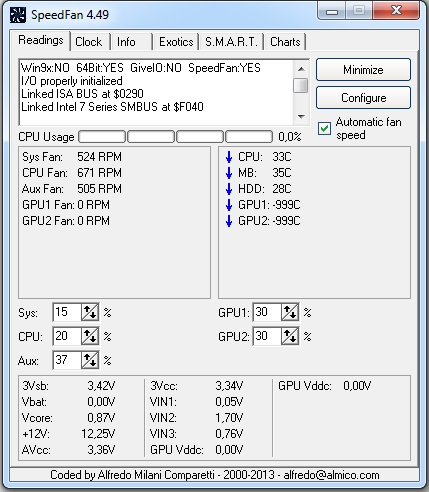Click the Configure button

(363, 98)
